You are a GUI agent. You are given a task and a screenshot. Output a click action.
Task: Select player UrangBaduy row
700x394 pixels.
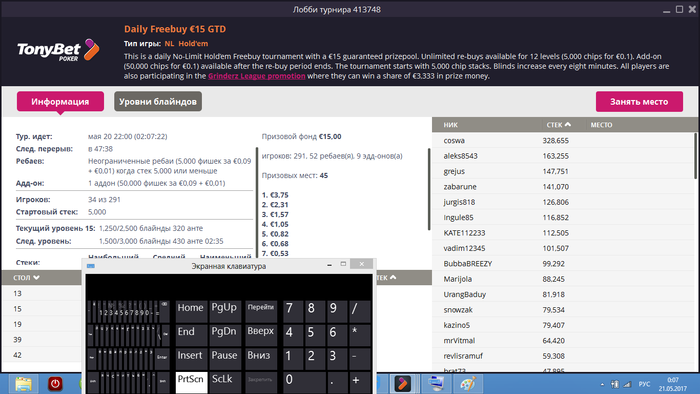(562, 294)
